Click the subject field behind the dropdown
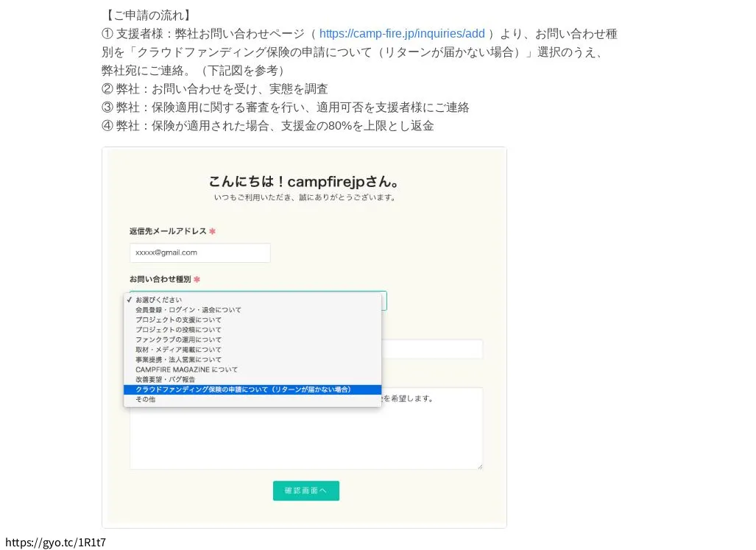The image size is (756, 550). (x=433, y=349)
